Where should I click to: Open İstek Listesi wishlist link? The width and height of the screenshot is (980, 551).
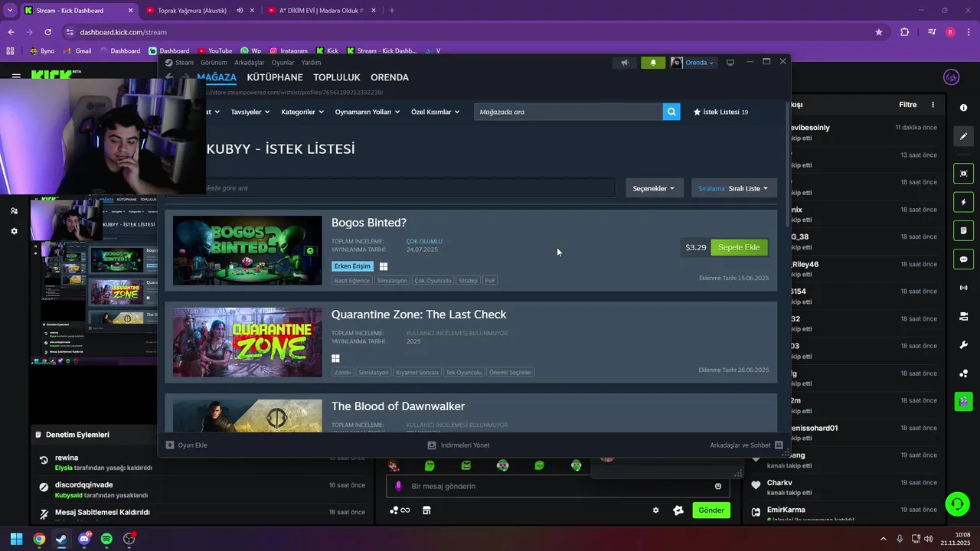[x=720, y=112]
